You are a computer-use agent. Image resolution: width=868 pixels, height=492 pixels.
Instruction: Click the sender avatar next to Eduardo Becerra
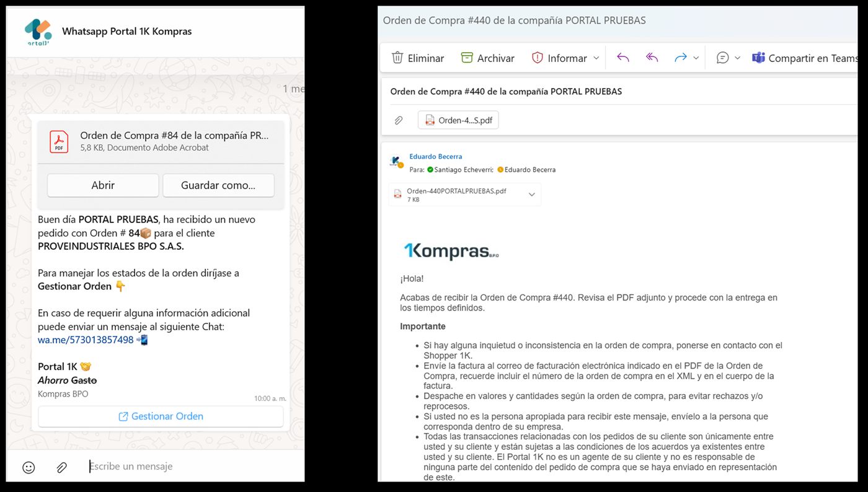pos(396,162)
